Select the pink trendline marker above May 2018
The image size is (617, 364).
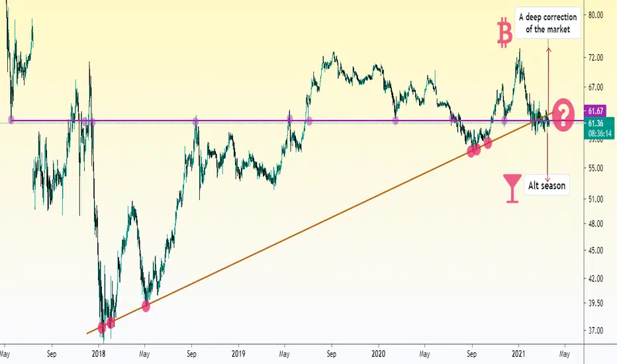click(146, 306)
